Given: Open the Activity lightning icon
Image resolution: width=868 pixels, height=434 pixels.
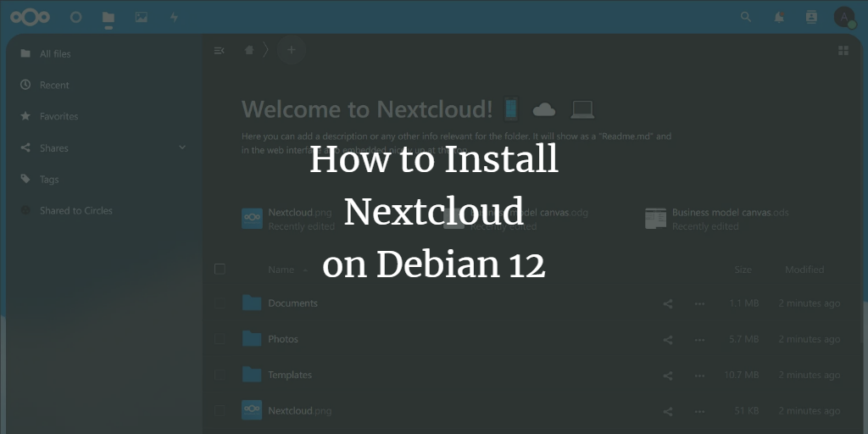Looking at the screenshot, I should click(x=174, y=17).
